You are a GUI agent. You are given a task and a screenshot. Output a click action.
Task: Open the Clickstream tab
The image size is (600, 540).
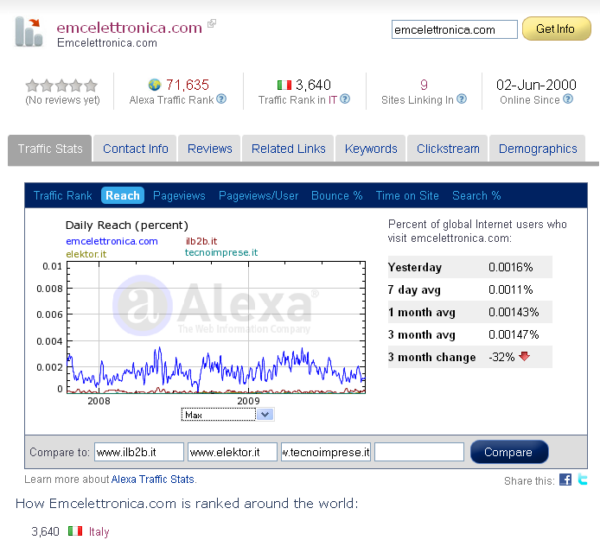point(448,148)
